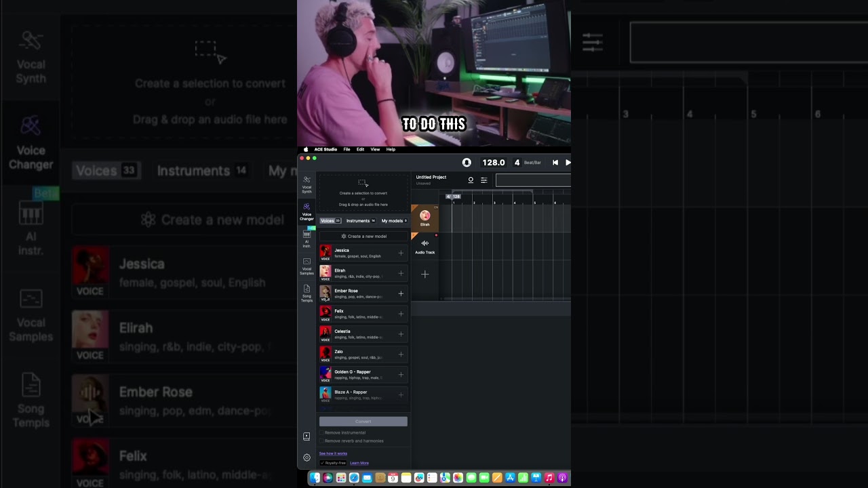Open the Vocal Samples library
868x488 pixels.
click(x=307, y=266)
